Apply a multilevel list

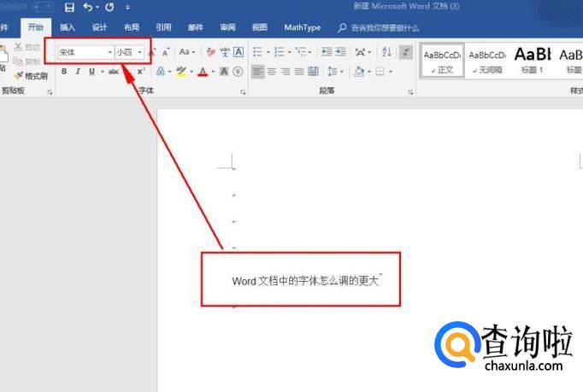[x=300, y=52]
